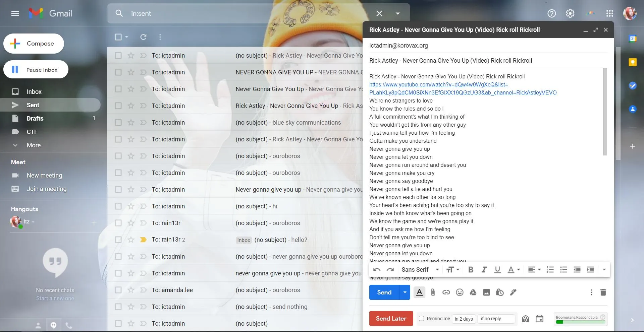Select the ouroboros email to amanda.lee
644x332 pixels.
coord(118,290)
